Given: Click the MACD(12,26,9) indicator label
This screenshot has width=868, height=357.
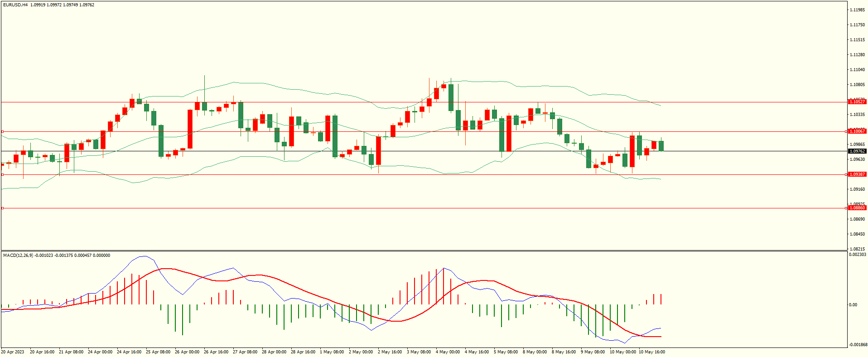Looking at the screenshot, I should tap(18, 256).
